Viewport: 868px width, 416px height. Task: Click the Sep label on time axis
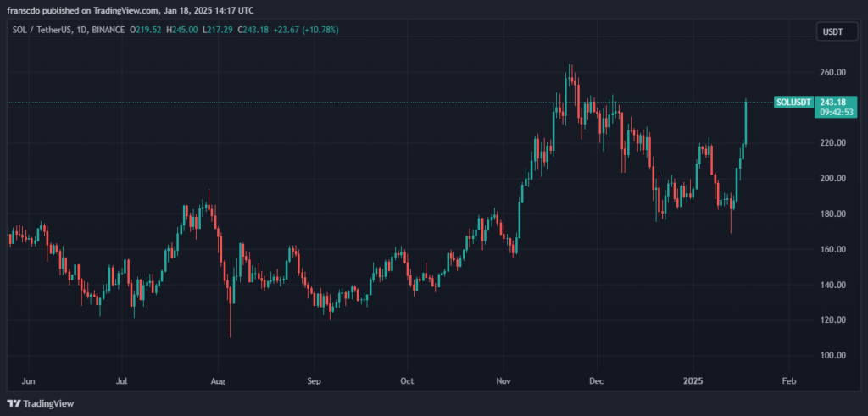314,381
